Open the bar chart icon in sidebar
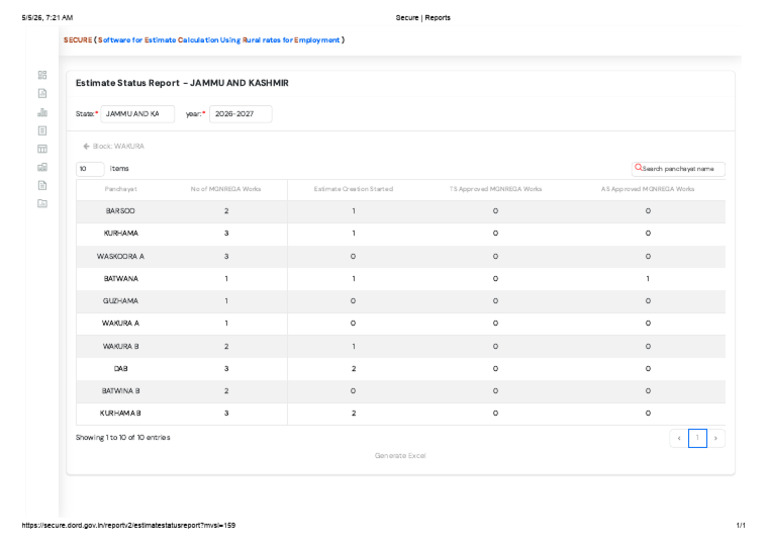 tap(42, 112)
